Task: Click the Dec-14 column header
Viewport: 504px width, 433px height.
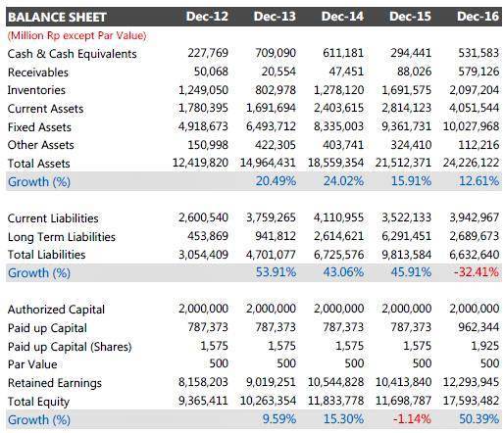Action: pyautogui.click(x=342, y=17)
